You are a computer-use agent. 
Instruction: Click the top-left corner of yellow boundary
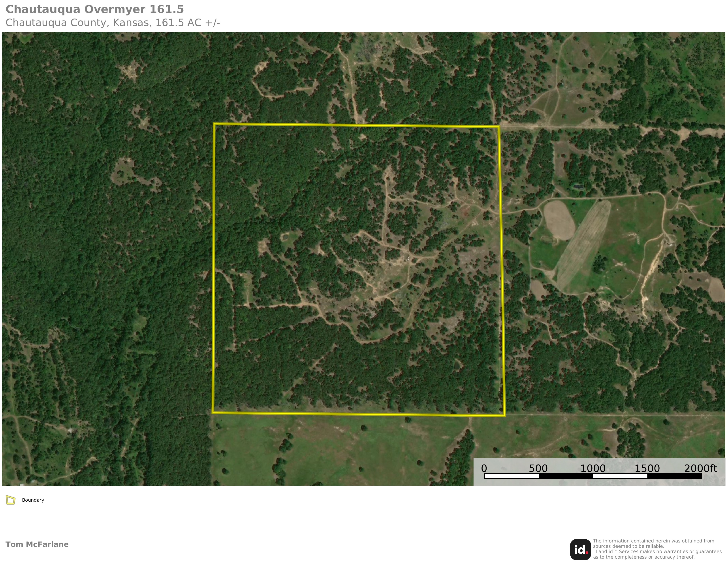pyautogui.click(x=214, y=124)
